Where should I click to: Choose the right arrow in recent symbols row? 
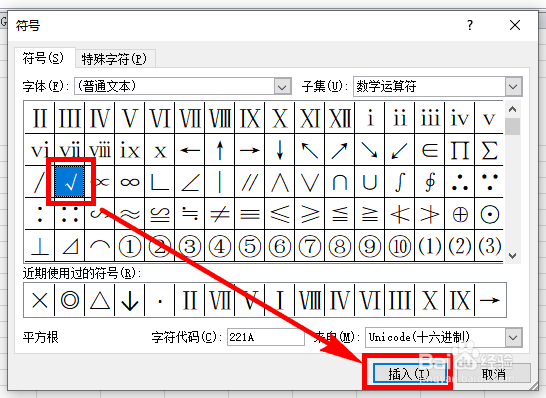coord(489,300)
